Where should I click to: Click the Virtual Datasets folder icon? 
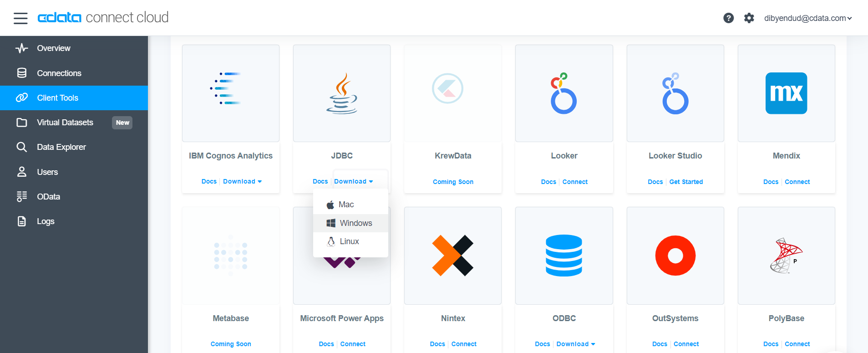coord(22,123)
